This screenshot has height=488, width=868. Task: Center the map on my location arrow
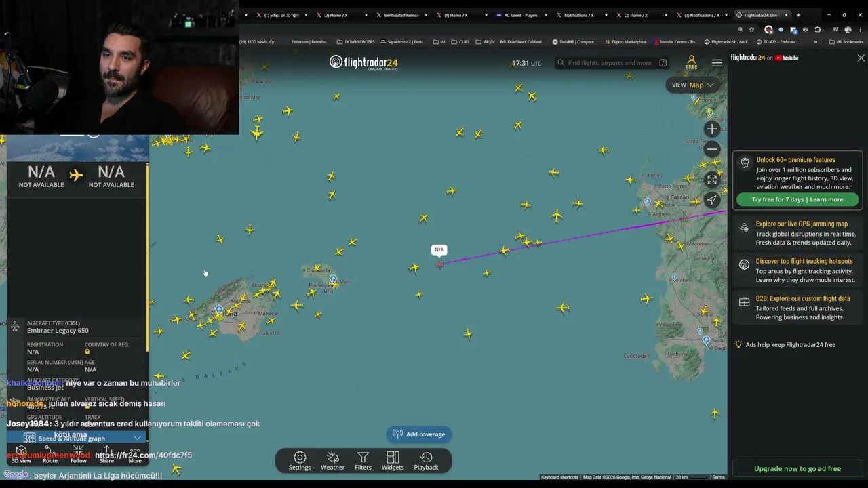[x=711, y=200]
